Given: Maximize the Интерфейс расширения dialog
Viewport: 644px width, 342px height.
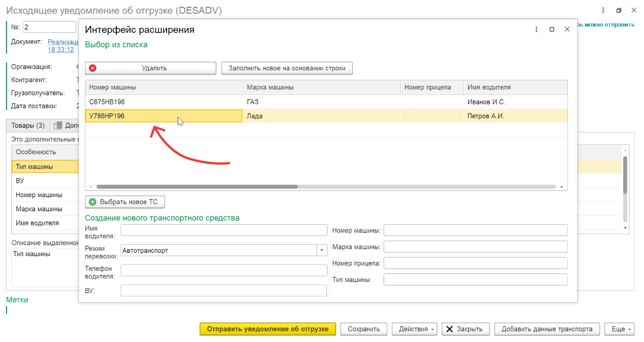Looking at the screenshot, I should [x=552, y=29].
